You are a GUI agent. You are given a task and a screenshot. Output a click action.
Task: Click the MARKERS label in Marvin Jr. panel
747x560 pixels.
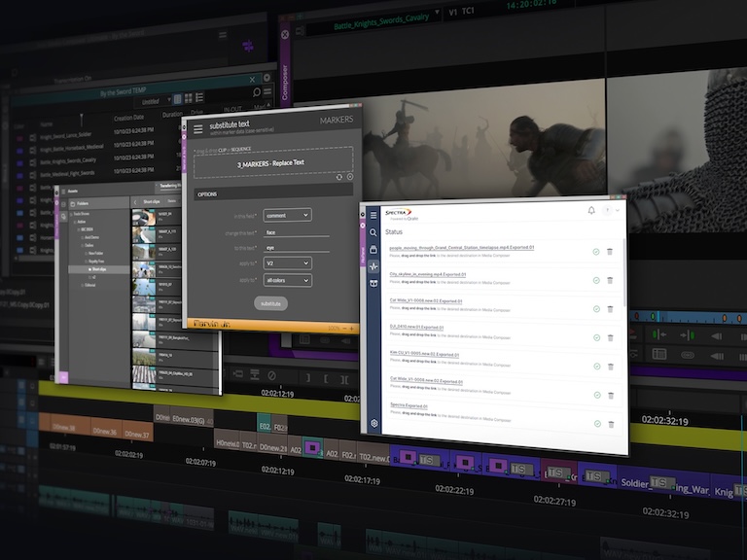pyautogui.click(x=337, y=120)
